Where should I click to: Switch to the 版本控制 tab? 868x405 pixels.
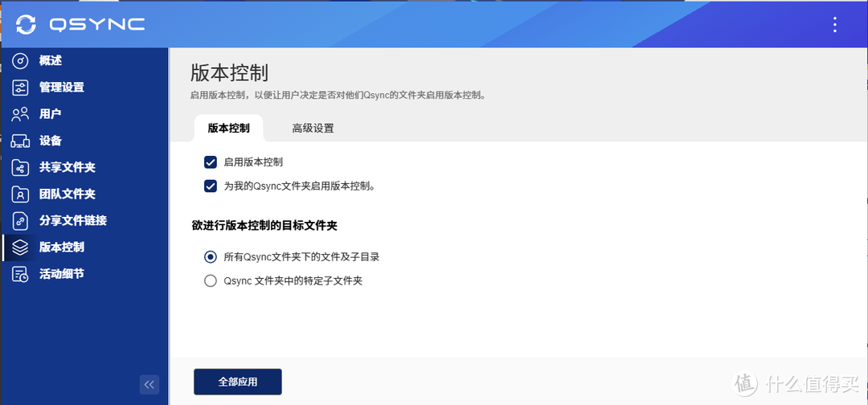228,129
